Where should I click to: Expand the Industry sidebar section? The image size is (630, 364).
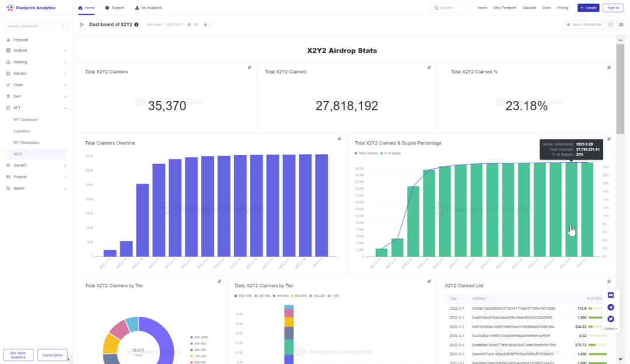[65, 73]
